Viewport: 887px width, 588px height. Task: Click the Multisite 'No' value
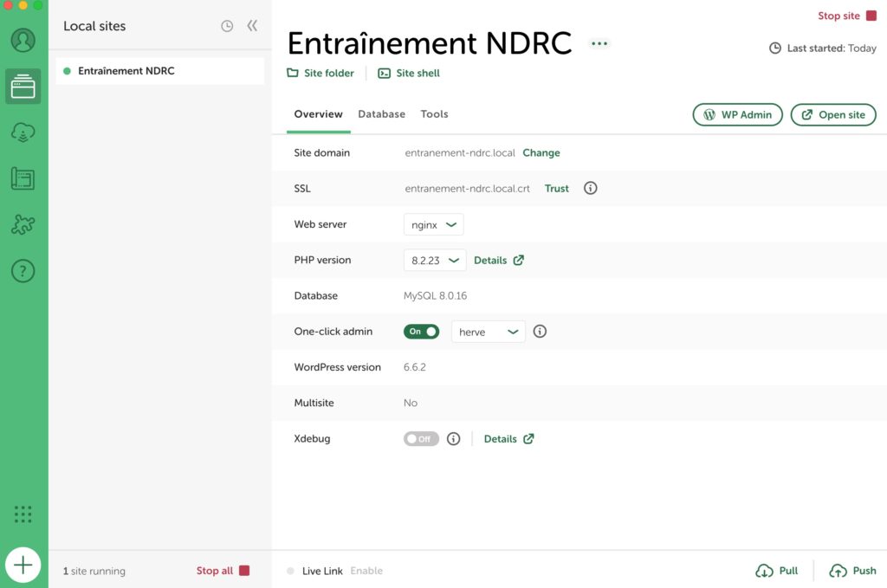[x=411, y=403]
